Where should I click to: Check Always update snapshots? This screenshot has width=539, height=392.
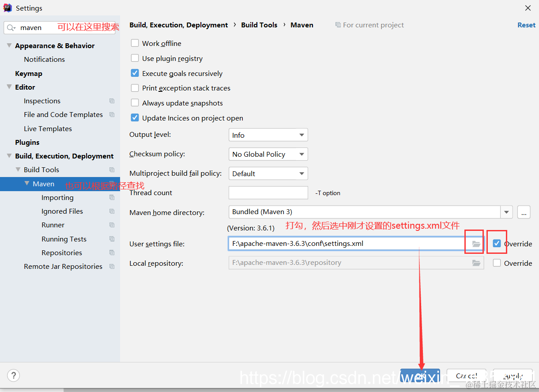(x=135, y=103)
